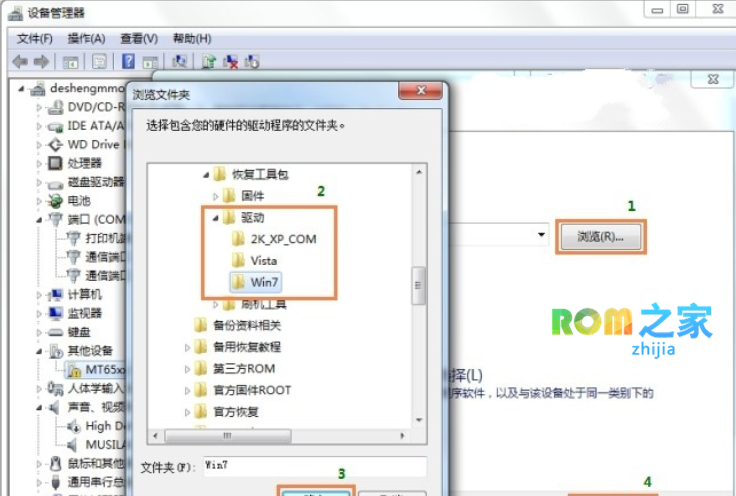The width and height of the screenshot is (736, 496).
Task: Click the Show/hide console tree toolbar icon
Action: click(70, 61)
